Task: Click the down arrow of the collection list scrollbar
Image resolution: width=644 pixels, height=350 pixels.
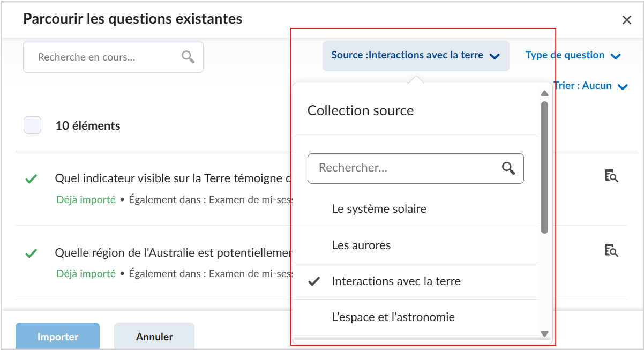Action: point(545,333)
